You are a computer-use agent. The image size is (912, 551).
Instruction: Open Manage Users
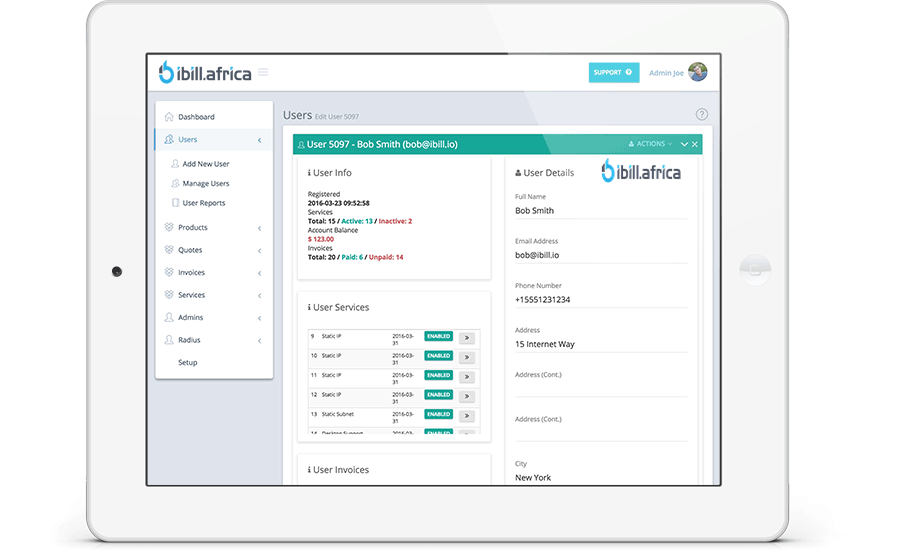pyautogui.click(x=206, y=184)
